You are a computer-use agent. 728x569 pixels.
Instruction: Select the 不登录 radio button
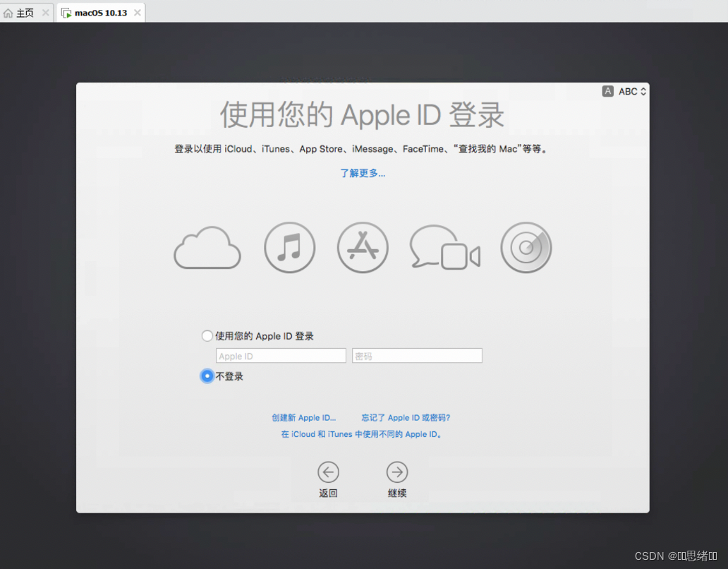point(207,376)
